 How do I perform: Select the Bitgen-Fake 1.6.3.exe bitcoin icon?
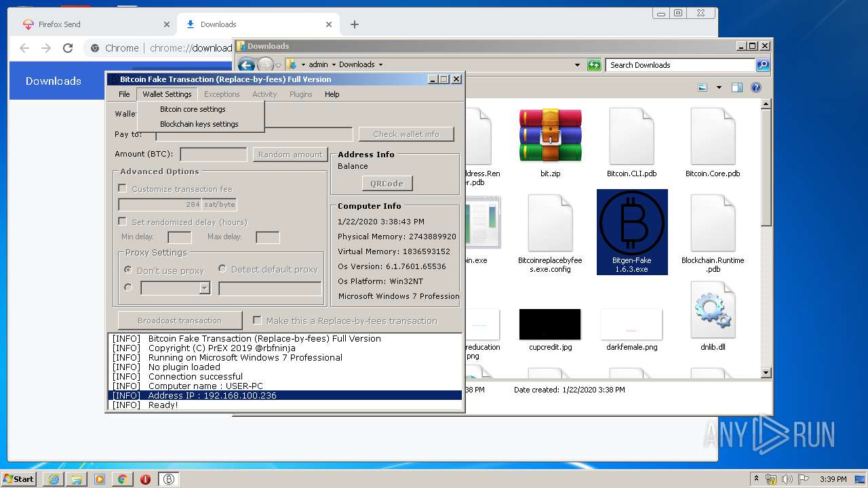pos(632,222)
